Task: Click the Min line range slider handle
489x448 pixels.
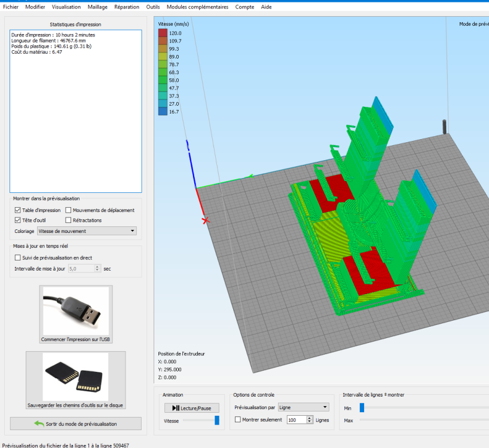Action: (362, 407)
